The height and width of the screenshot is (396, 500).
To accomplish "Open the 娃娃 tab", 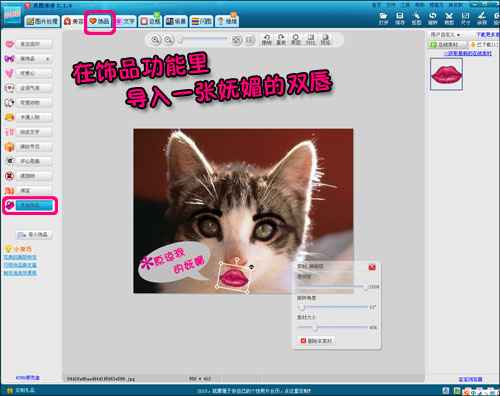I will pos(227,21).
